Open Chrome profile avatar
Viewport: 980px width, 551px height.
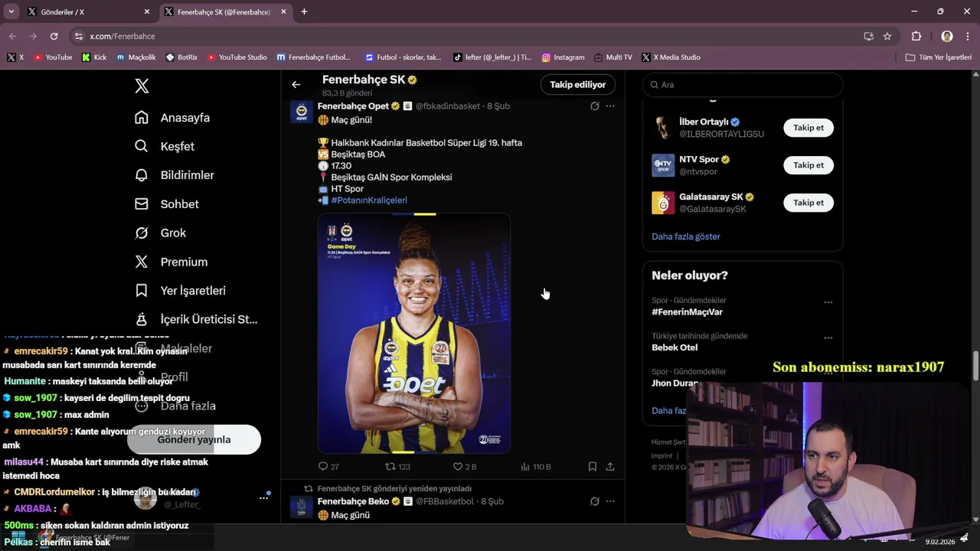(947, 36)
